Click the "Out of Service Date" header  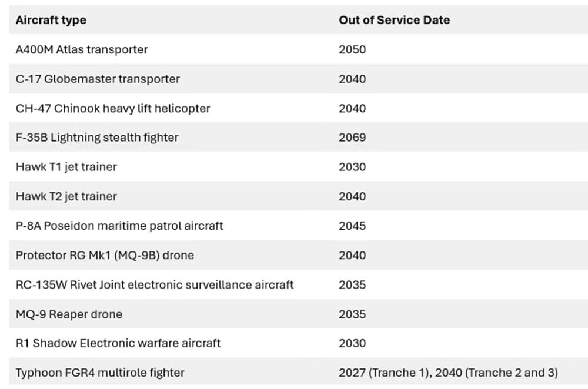(394, 20)
